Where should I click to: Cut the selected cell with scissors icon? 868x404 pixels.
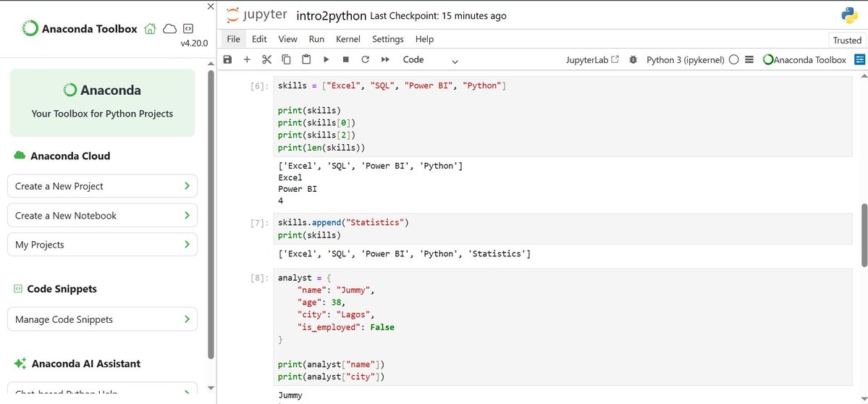pos(267,60)
